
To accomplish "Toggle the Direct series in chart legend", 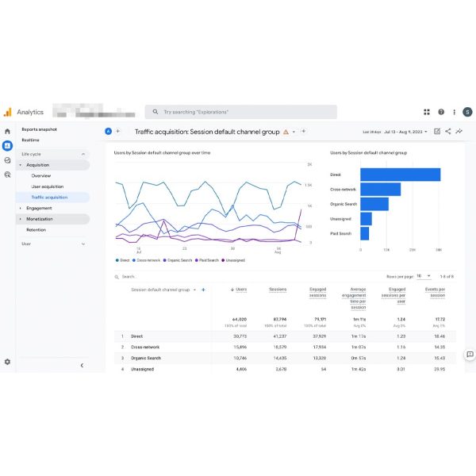I will coord(123,260).
